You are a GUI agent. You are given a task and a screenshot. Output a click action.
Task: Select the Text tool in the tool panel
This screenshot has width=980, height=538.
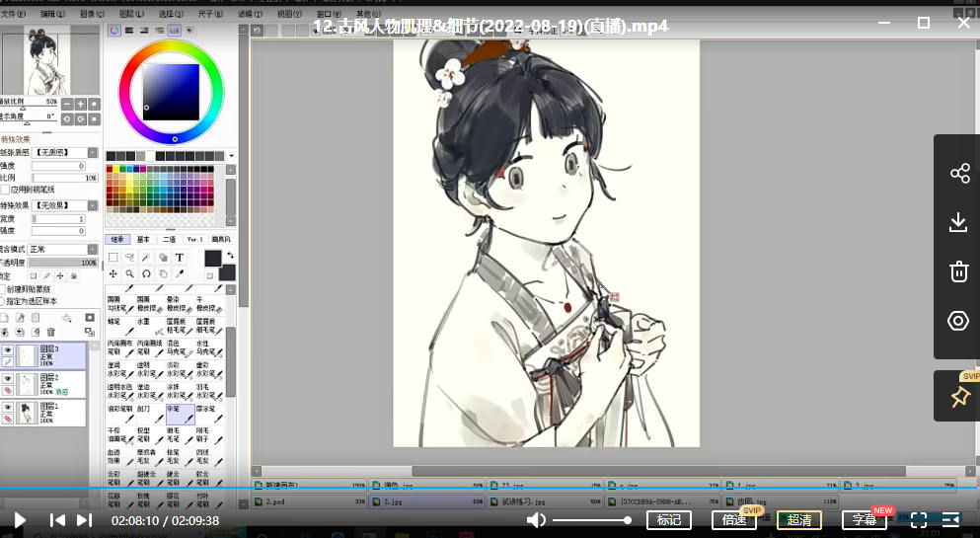[x=180, y=258]
